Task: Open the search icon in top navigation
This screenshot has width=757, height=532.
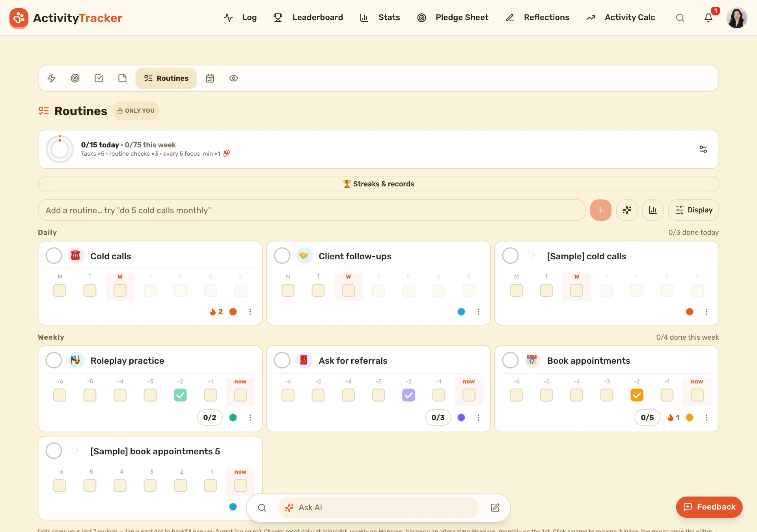Action: tap(680, 18)
